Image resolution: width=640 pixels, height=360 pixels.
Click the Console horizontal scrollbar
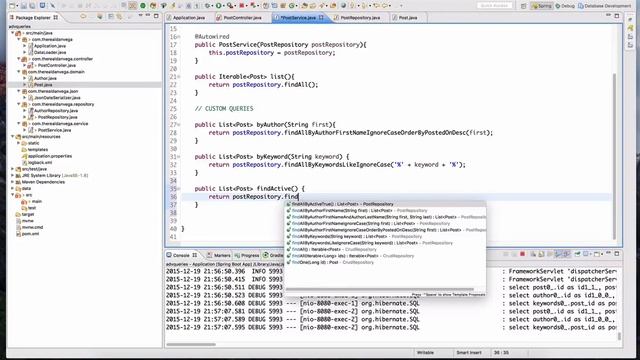click(x=191, y=344)
